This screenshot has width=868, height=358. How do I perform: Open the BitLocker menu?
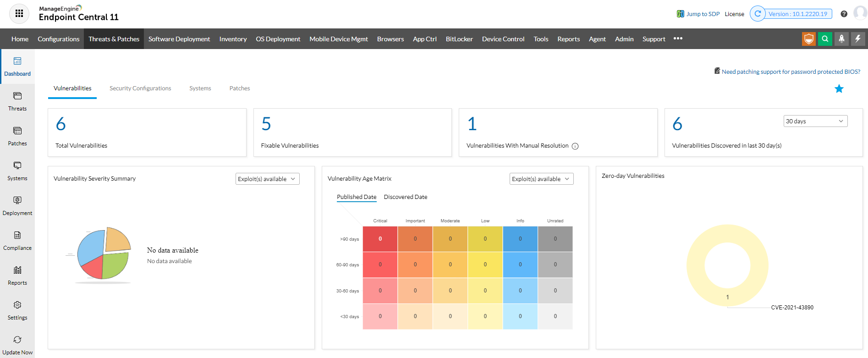tap(459, 39)
